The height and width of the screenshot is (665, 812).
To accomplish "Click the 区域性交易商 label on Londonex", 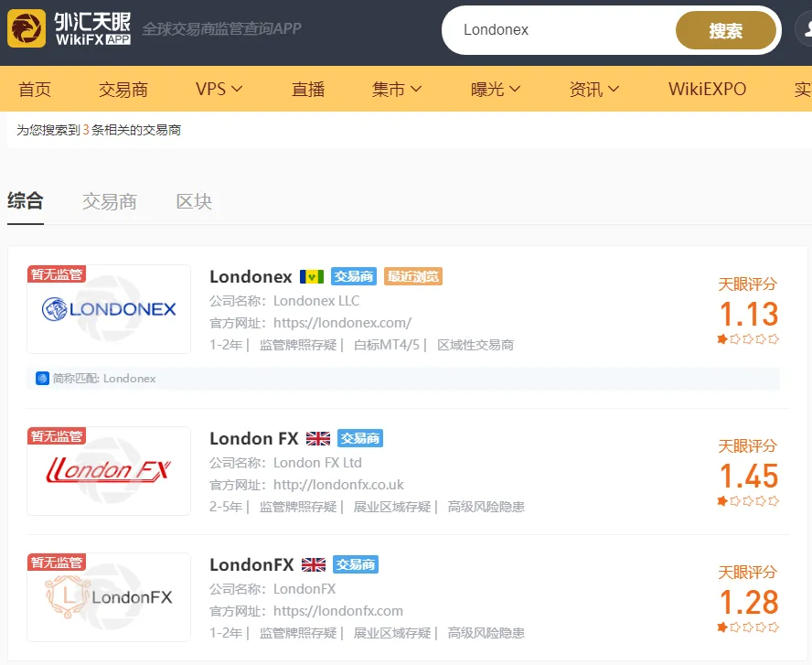I will [475, 345].
